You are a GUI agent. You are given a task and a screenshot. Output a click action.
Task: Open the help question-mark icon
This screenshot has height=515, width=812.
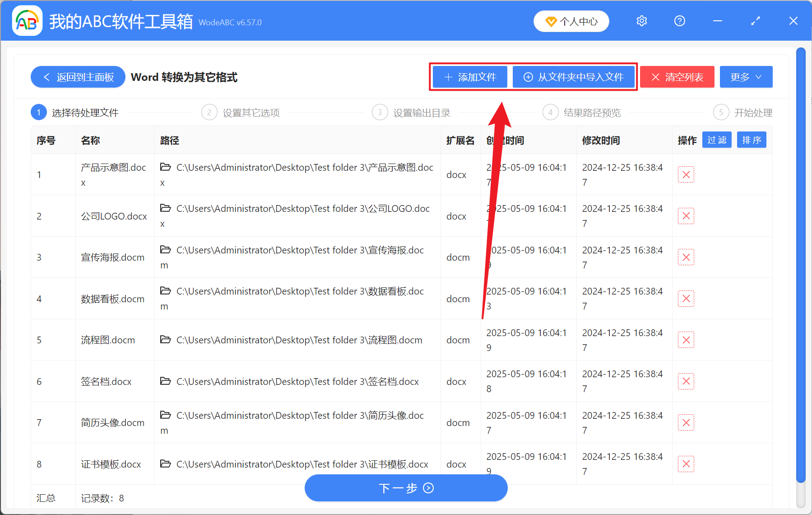pyautogui.click(x=679, y=21)
